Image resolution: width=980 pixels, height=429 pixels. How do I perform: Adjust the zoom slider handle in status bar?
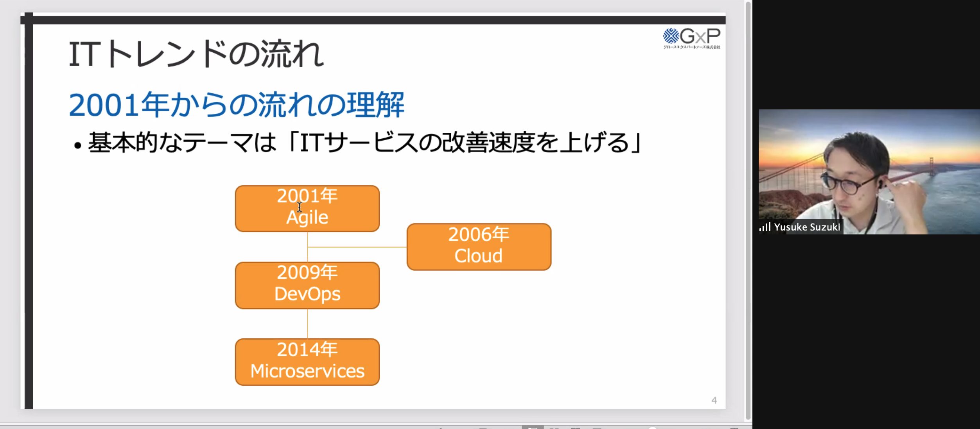652,428
